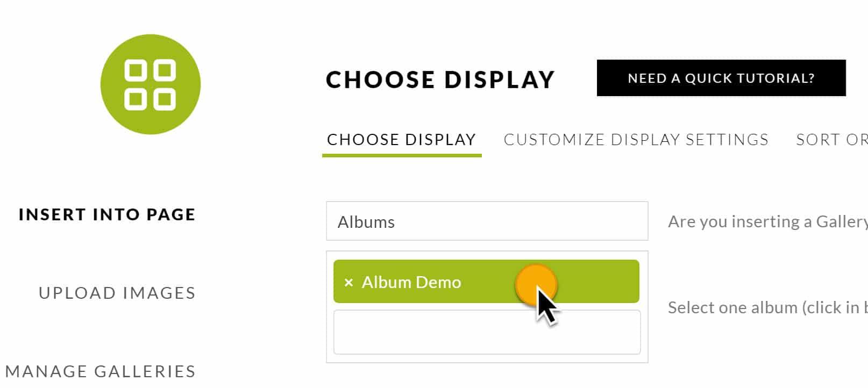Click the green underline beneath Choose Display tab
Viewport: 868px width, 388px height.
(x=402, y=155)
